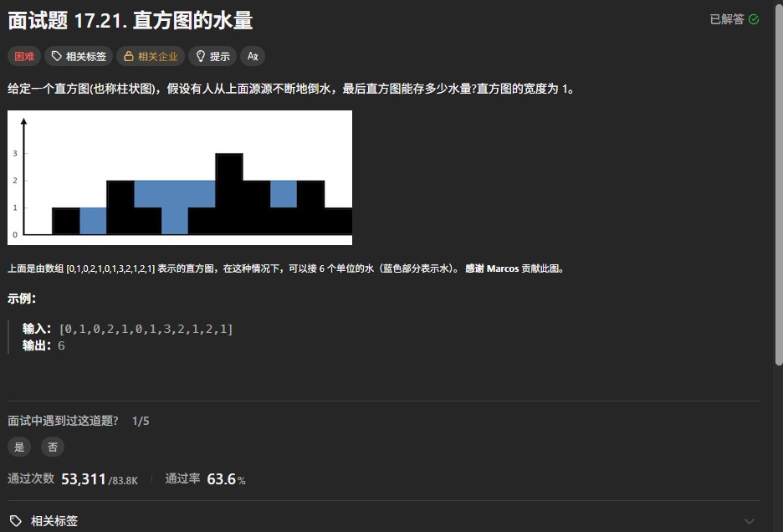This screenshot has width=783, height=532.
Task: Click the problem title 面试题 17.21. 直方图的水量
Action: [x=130, y=21]
